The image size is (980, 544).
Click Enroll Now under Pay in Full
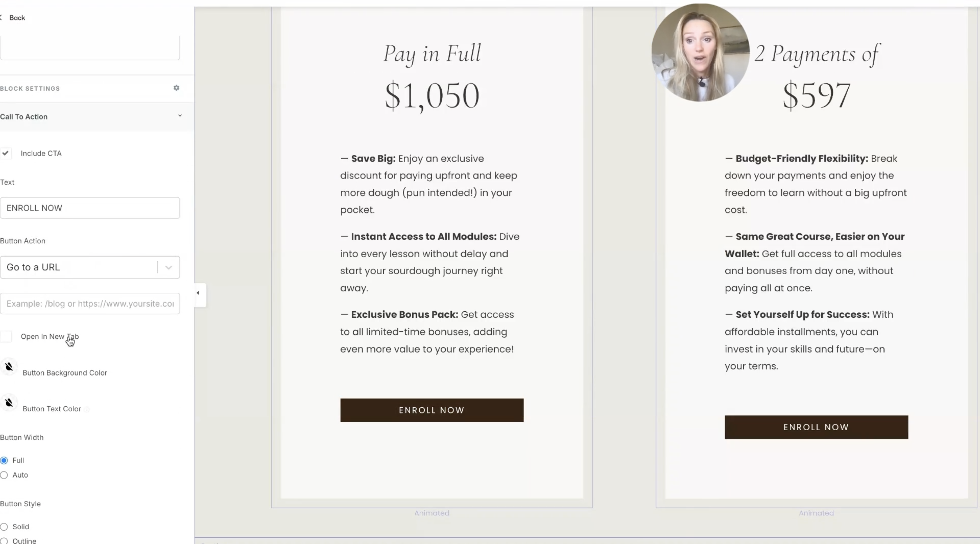point(432,410)
